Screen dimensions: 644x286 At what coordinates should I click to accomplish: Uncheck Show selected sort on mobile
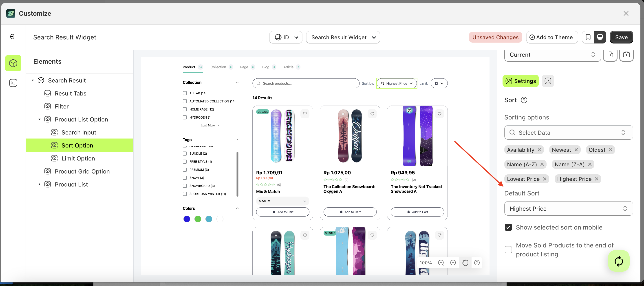click(x=508, y=227)
